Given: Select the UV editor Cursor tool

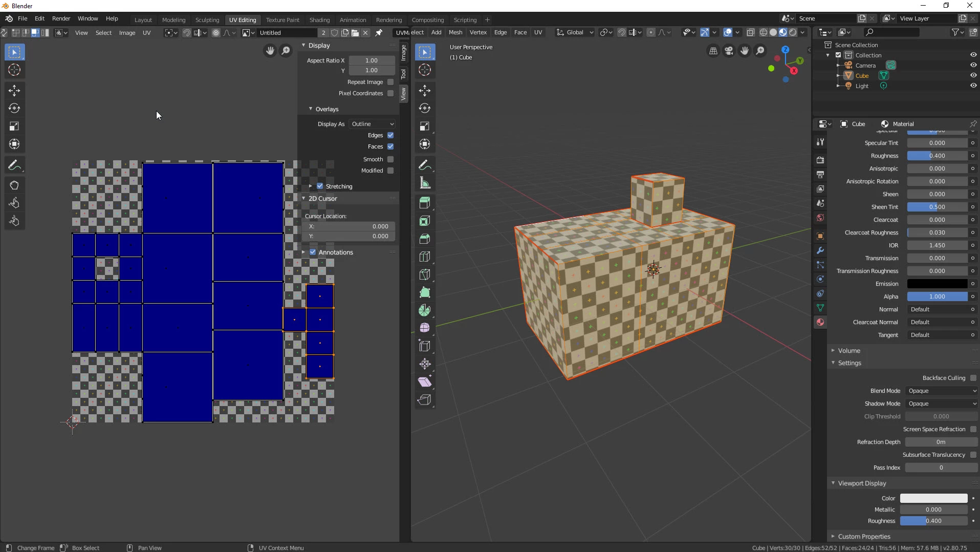Looking at the screenshot, I should click(x=14, y=70).
